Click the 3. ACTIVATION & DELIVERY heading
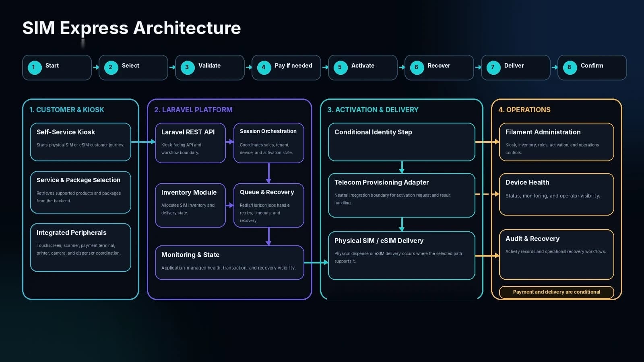This screenshot has width=644, height=362. [x=373, y=110]
